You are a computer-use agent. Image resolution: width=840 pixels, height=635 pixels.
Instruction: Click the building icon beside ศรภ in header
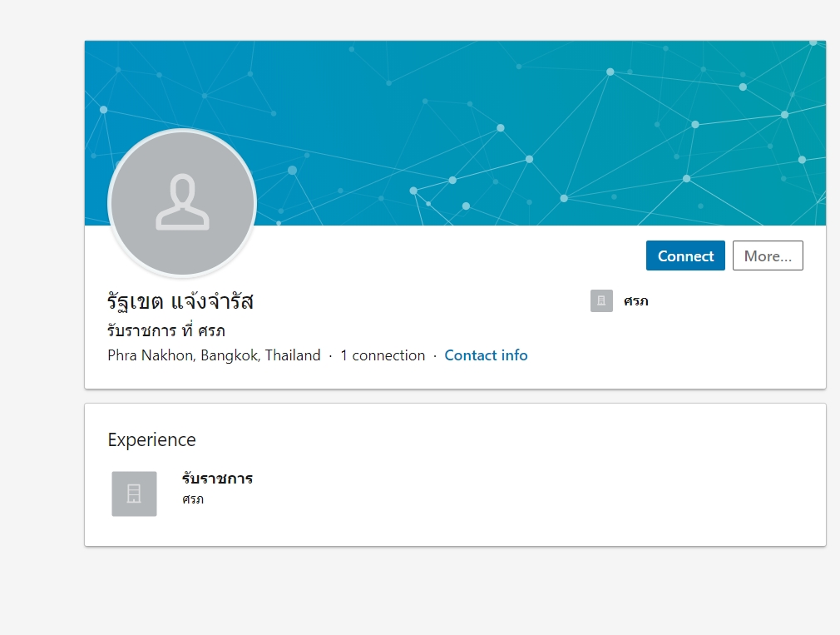(601, 300)
